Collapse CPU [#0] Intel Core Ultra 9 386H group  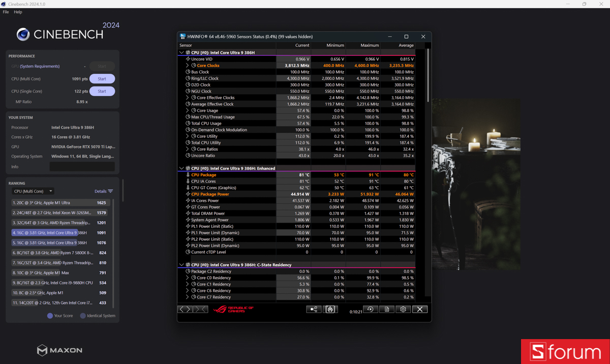tap(181, 52)
